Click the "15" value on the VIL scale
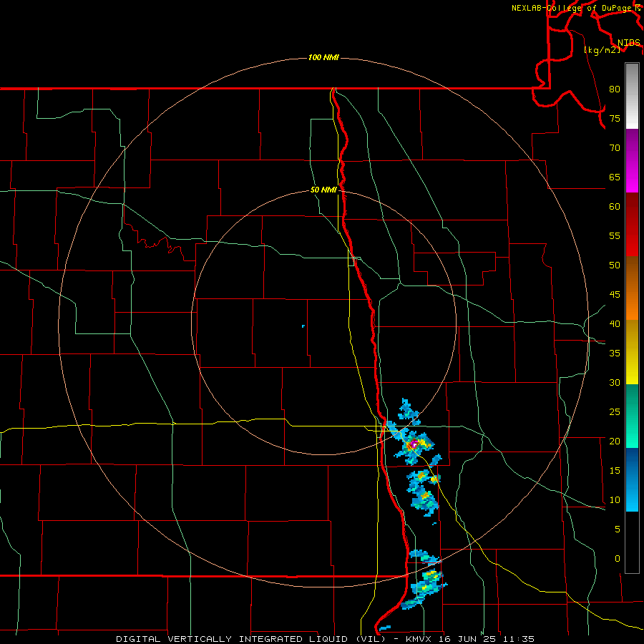Image resolution: width=644 pixels, height=644 pixels. (615, 471)
